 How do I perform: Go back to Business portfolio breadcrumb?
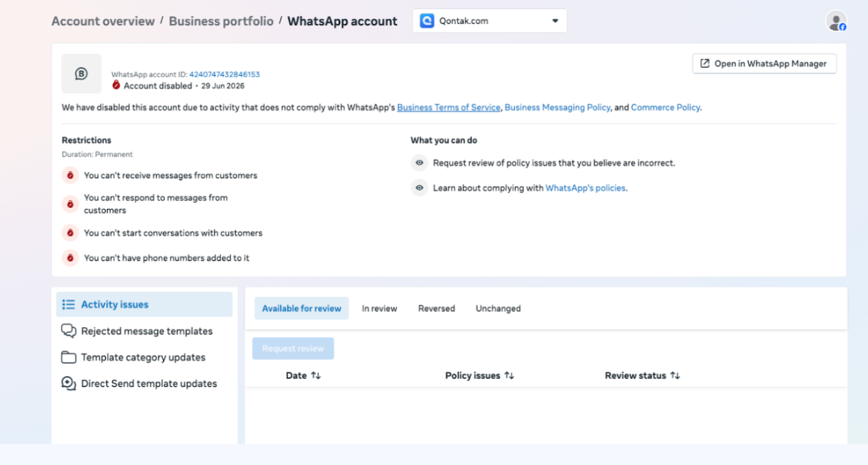point(221,21)
